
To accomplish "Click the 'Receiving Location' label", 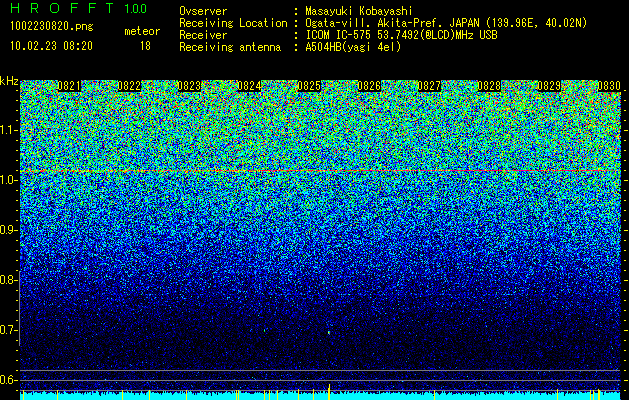I will click(x=233, y=23).
